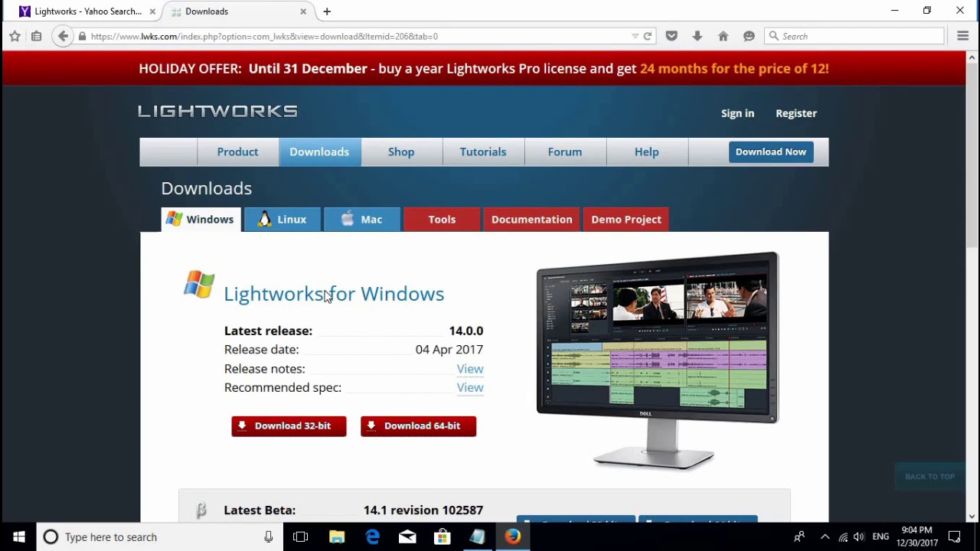This screenshot has width=980, height=551.
Task: Open the Forum menu item
Action: pos(565,152)
